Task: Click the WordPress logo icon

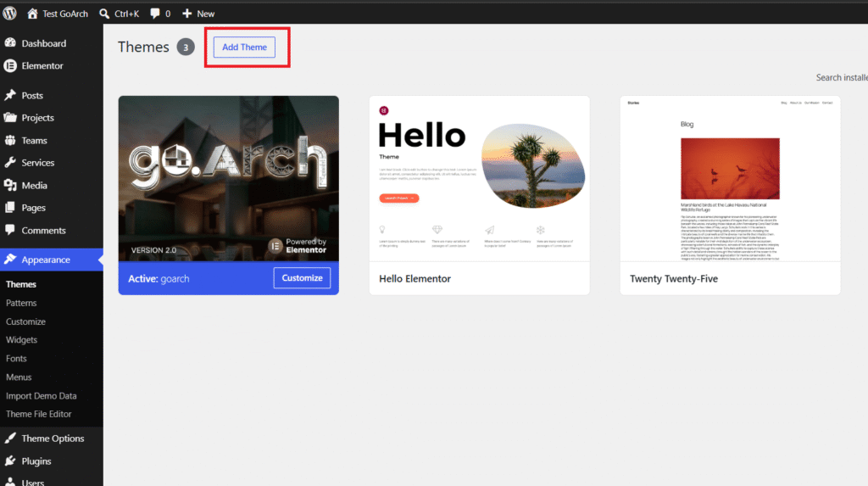Action: coord(9,14)
